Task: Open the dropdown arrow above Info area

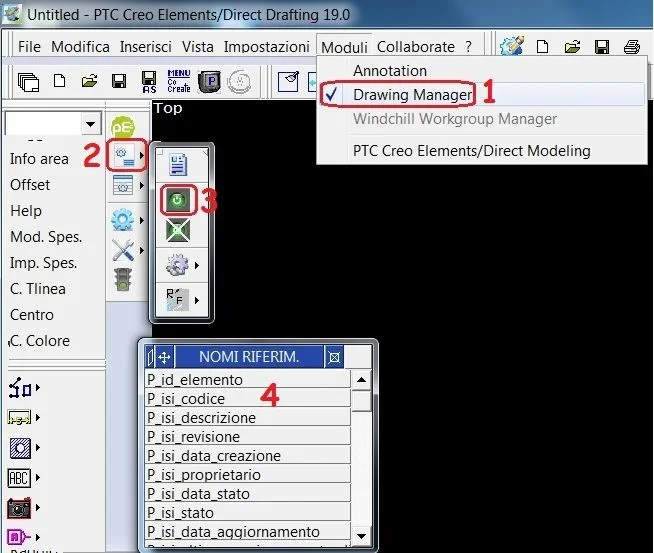Action: click(91, 124)
